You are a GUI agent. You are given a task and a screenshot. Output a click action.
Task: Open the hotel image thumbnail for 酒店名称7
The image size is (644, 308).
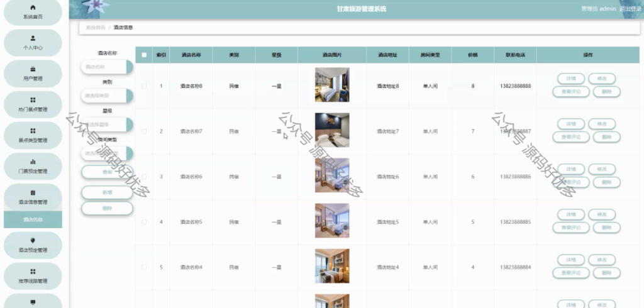click(x=332, y=130)
